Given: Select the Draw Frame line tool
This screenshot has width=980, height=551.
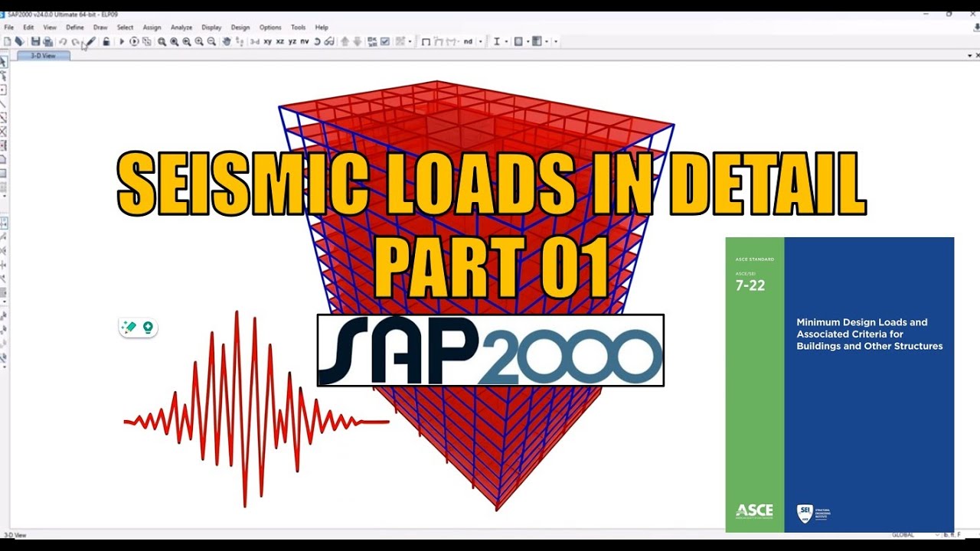Looking at the screenshot, I should click(x=4, y=103).
